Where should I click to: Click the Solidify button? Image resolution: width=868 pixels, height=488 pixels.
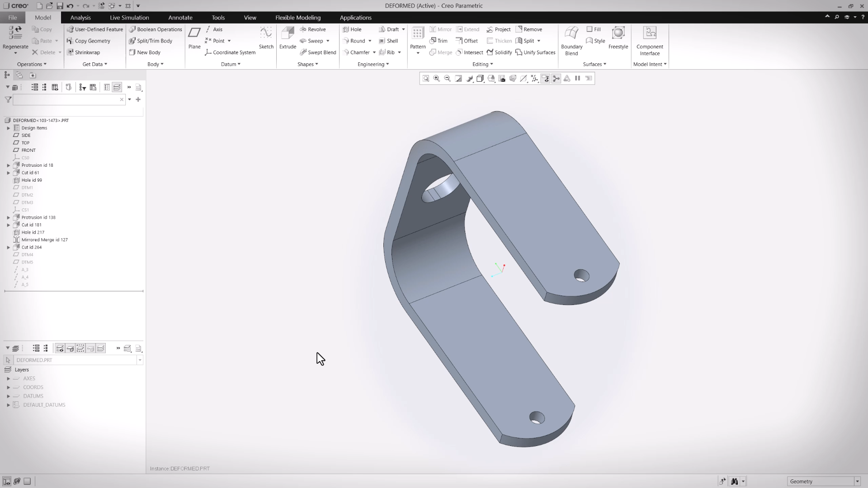pos(499,52)
